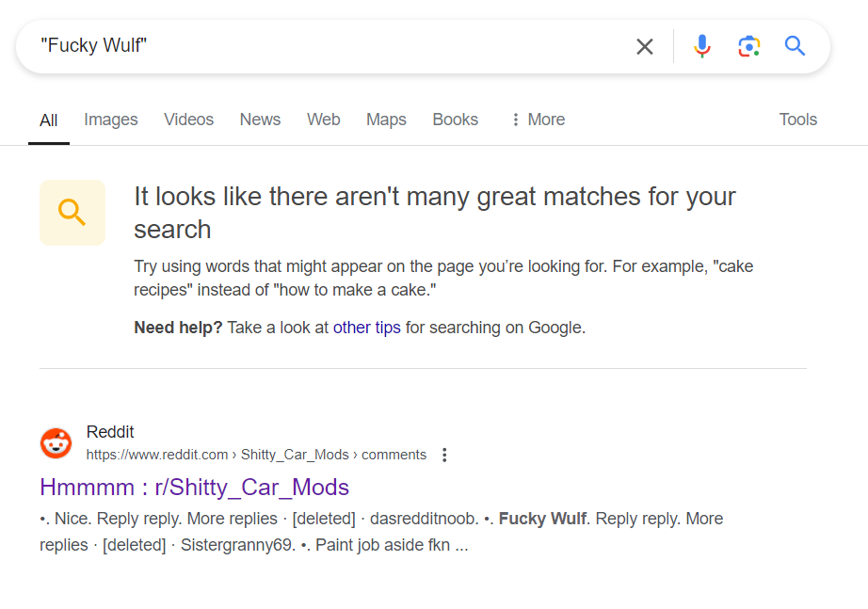Open the "other tips" help link

tap(366, 328)
